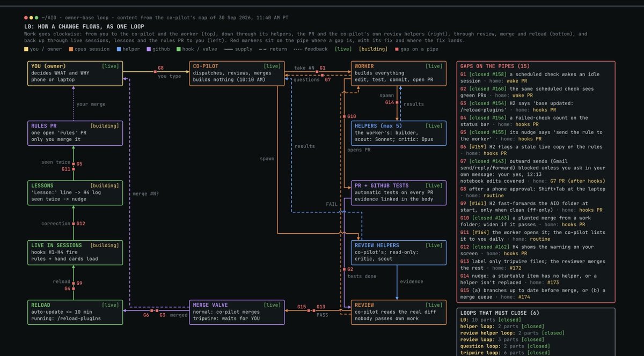Click the red close dot of the window
Viewport: 644px width, 356px height.
pos(26,18)
